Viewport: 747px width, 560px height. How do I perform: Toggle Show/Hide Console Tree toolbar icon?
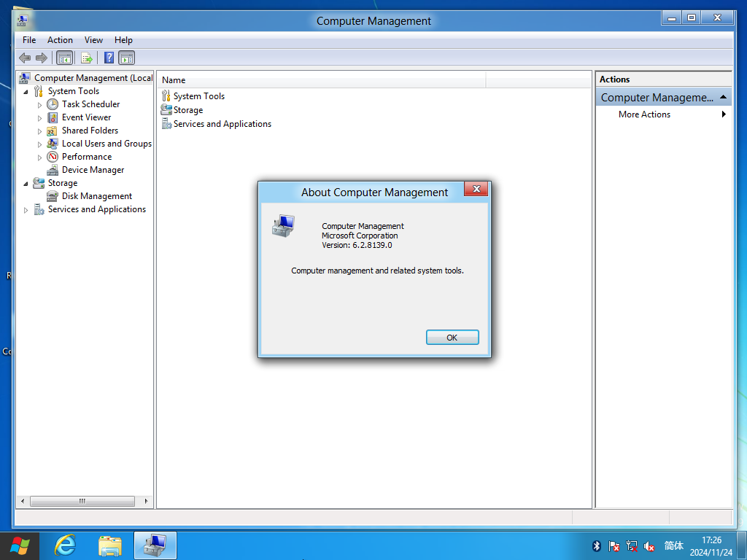64,58
